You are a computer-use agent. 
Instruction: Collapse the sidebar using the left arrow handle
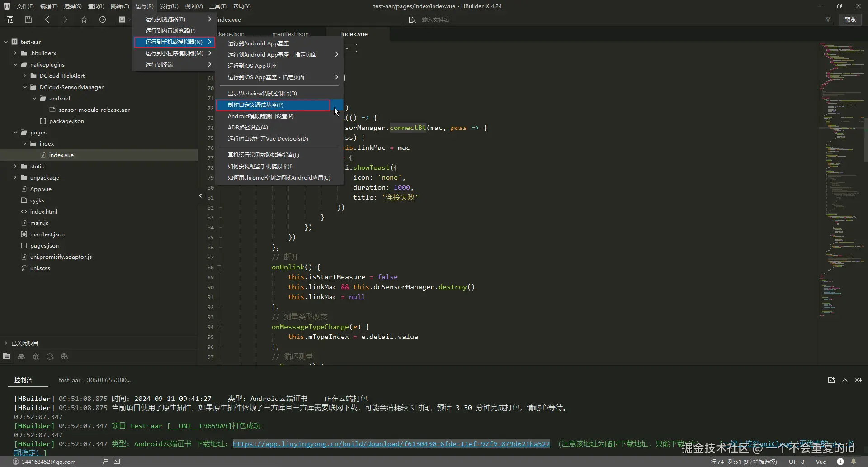200,196
